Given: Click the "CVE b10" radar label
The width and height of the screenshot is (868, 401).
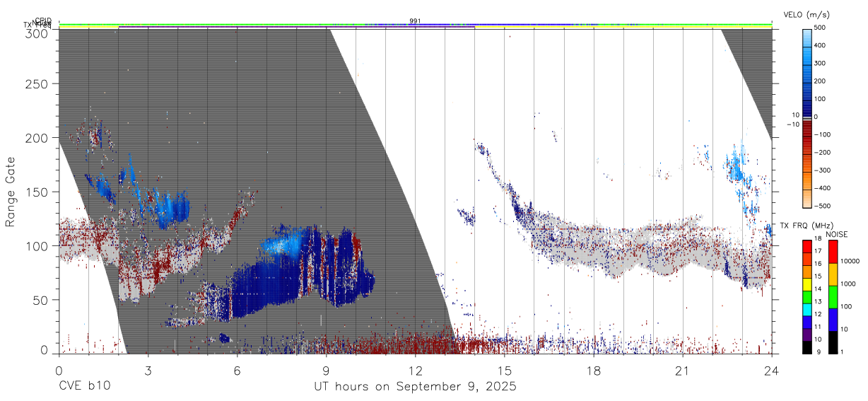Looking at the screenshot, I should (84, 387).
